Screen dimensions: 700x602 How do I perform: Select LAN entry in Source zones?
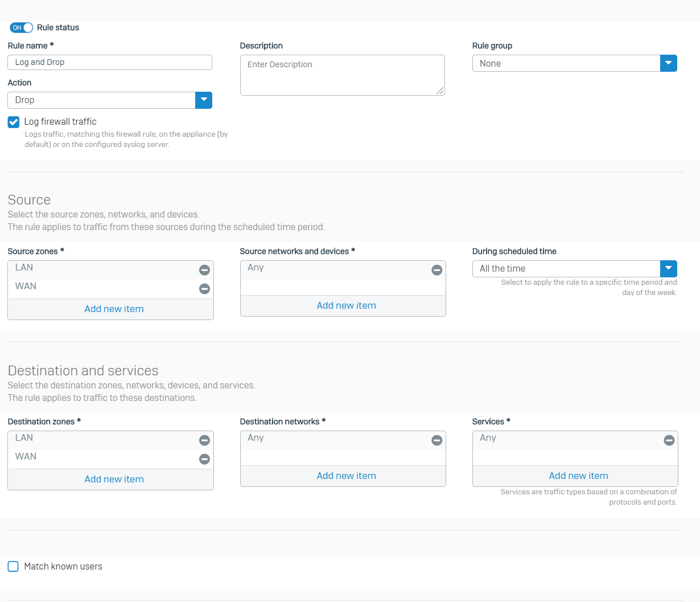110,270
